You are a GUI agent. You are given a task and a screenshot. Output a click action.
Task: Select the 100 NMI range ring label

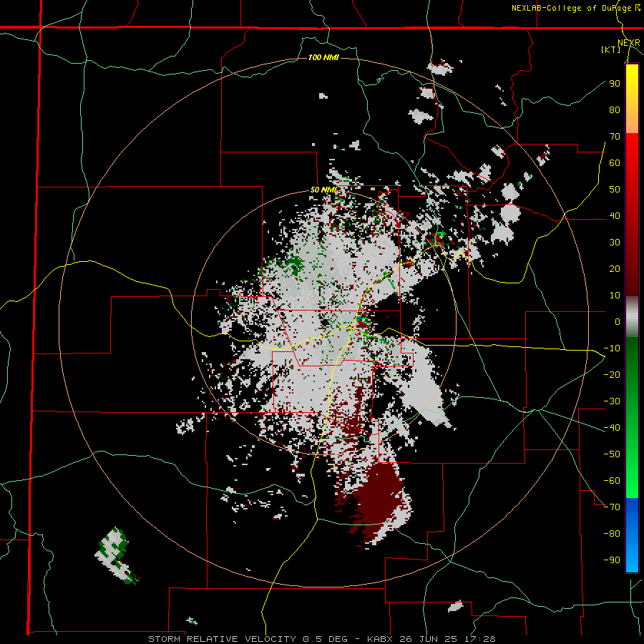(x=323, y=57)
